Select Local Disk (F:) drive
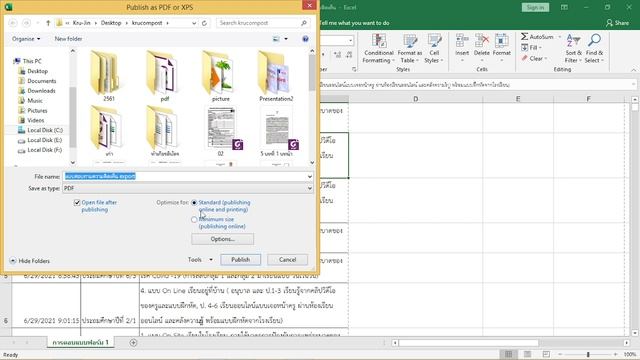640x360 pixels. coord(44,150)
